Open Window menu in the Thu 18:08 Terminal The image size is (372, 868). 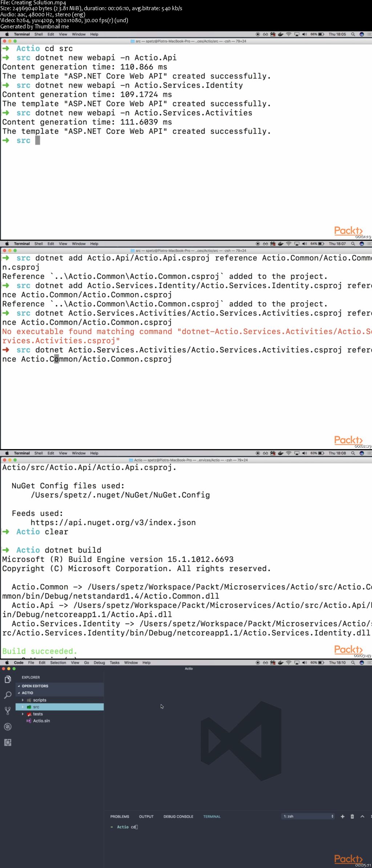[x=79, y=453]
